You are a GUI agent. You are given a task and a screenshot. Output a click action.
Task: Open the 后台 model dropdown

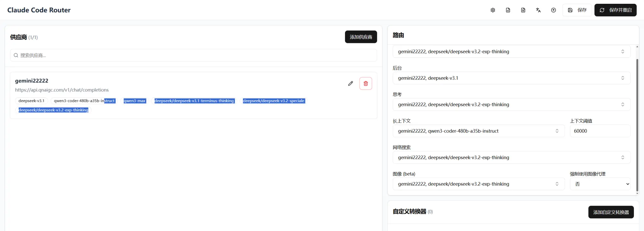coord(512,78)
